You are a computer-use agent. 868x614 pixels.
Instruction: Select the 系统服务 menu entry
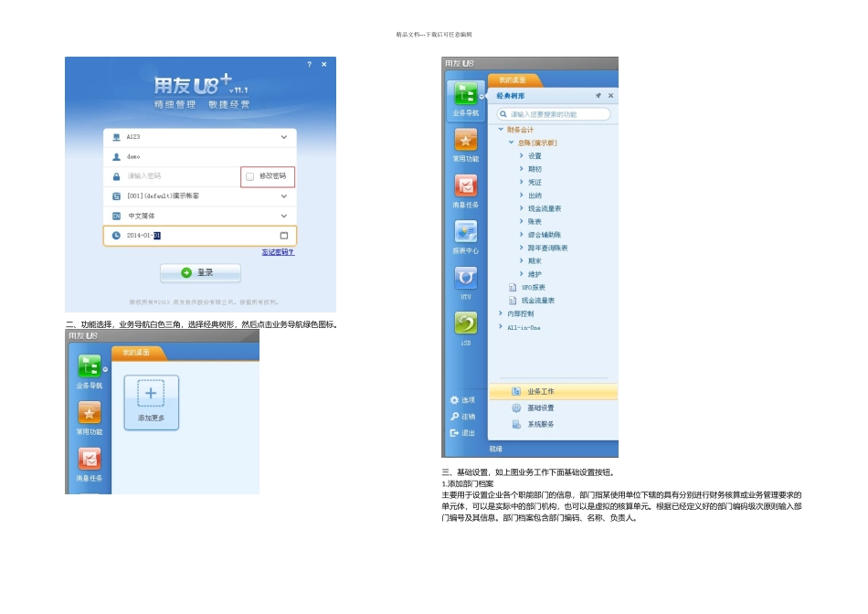coord(541,424)
